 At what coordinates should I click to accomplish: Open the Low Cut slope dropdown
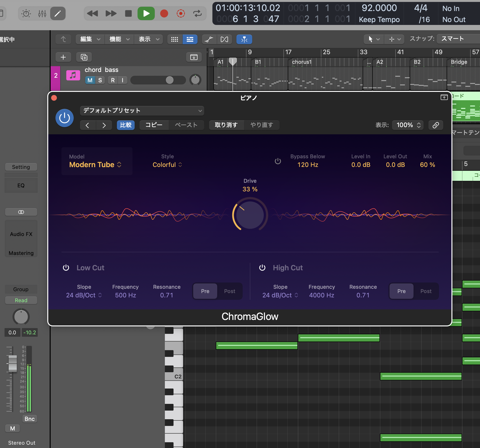(x=84, y=295)
